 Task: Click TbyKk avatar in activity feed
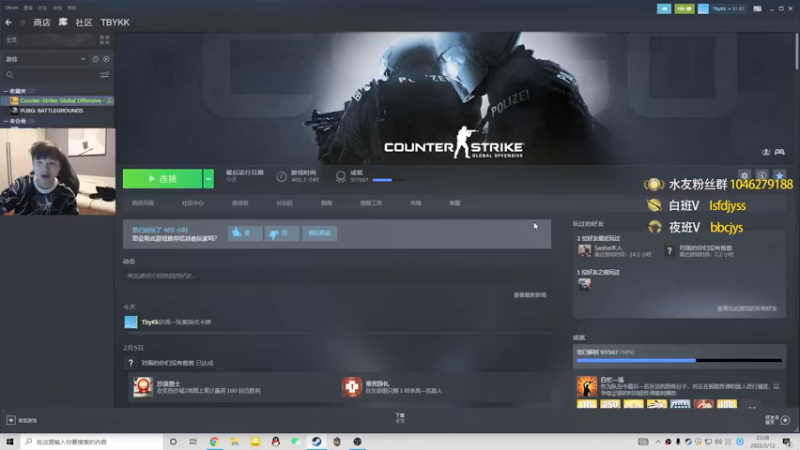[131, 322]
